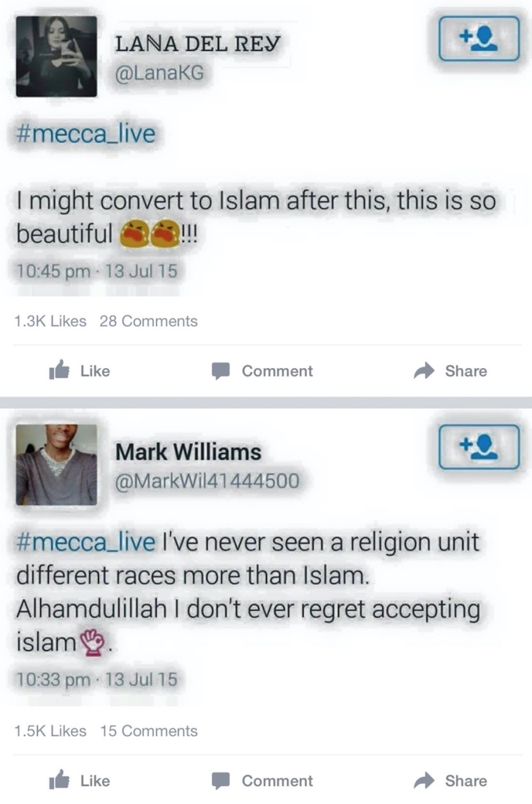Like the Mark Williams post

pos(79,780)
